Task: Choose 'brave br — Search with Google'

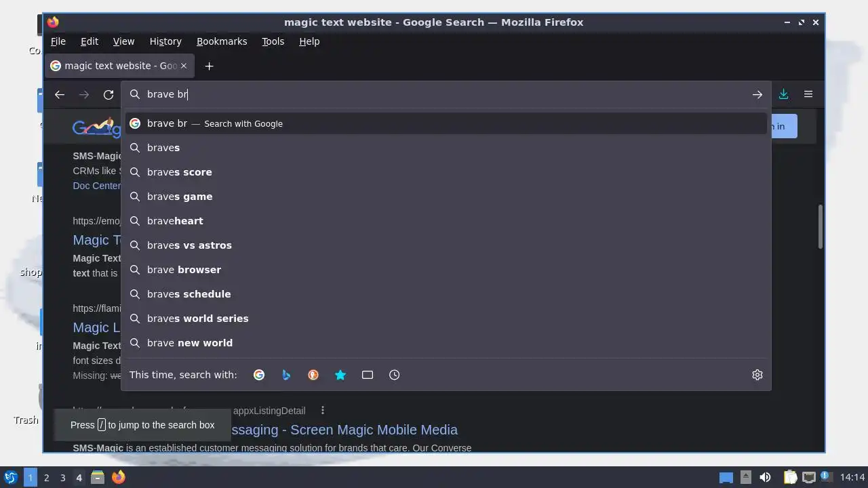Action: (446, 123)
